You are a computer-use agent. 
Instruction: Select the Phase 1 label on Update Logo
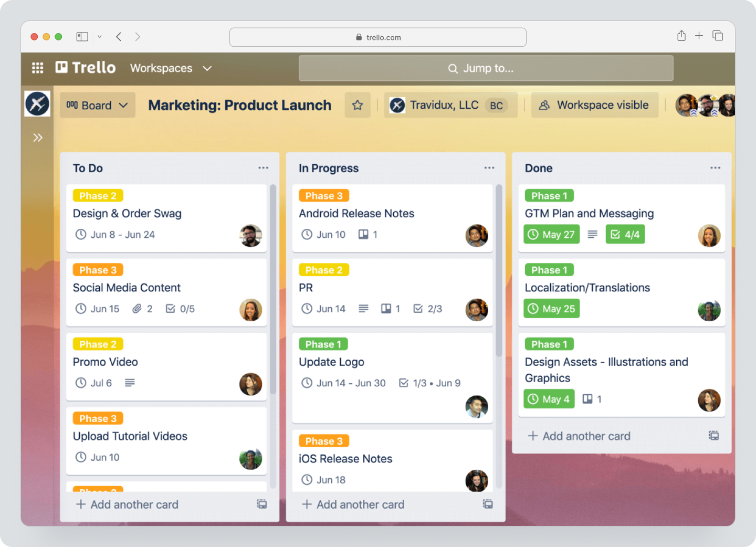(x=323, y=344)
